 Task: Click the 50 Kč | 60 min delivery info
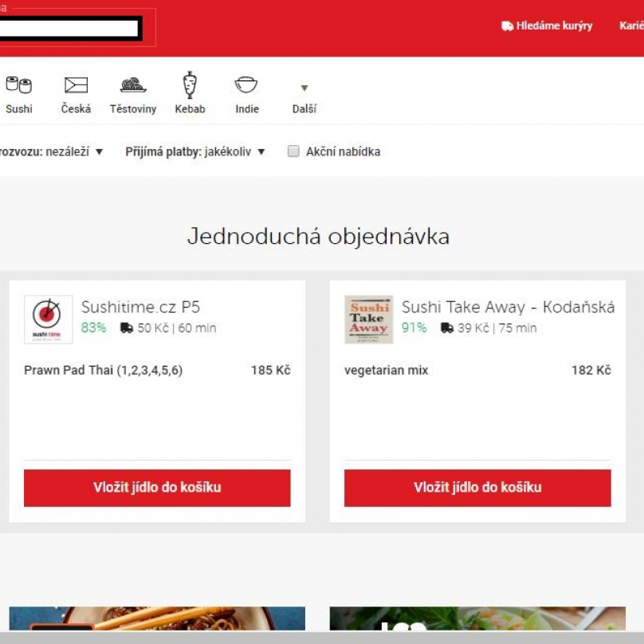[177, 328]
